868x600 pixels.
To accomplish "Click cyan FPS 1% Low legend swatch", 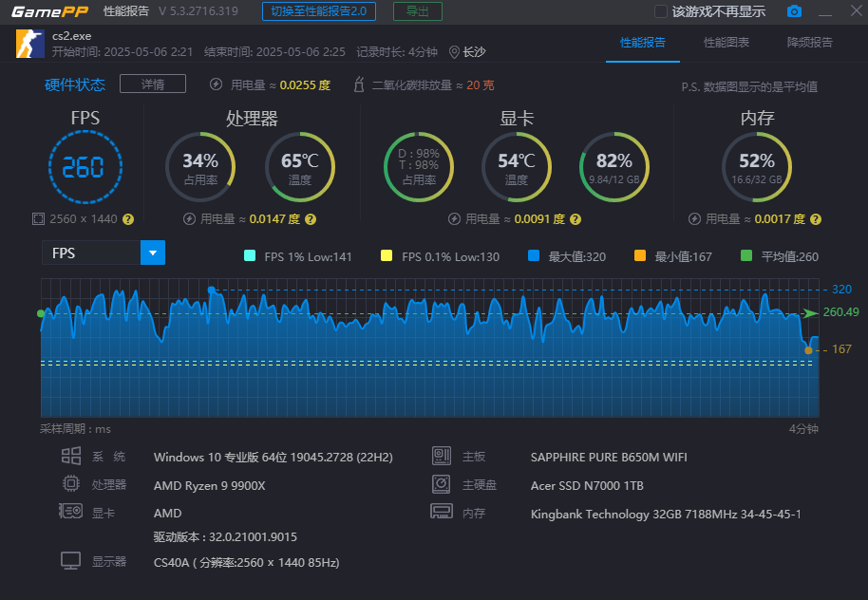I will pyautogui.click(x=250, y=255).
